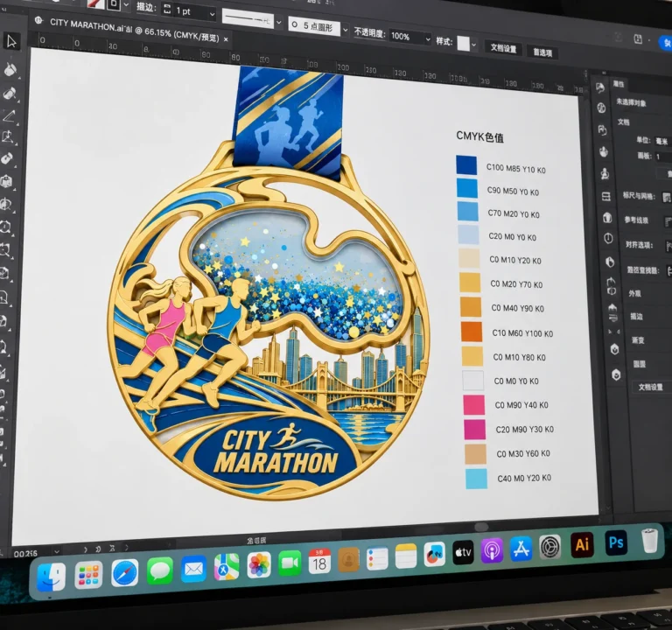Click the C0 M40 Y90 K0 label
Viewport: 672px width, 630px height.
coord(518,308)
